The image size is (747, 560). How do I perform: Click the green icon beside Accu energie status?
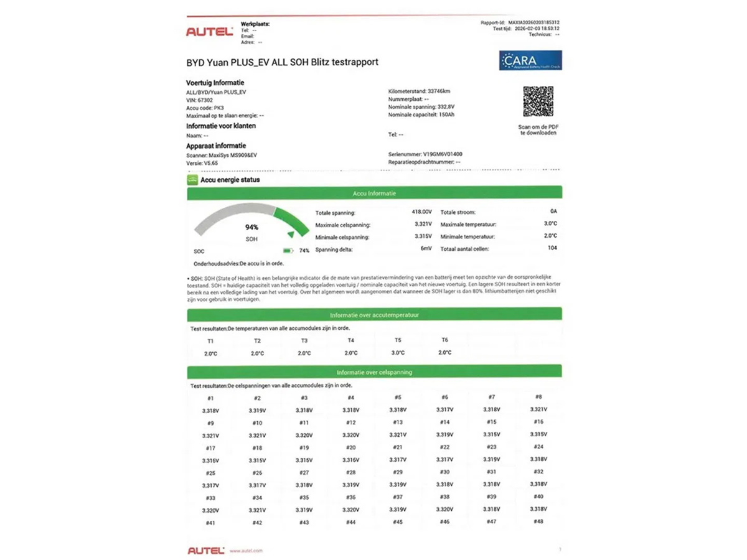pyautogui.click(x=192, y=180)
